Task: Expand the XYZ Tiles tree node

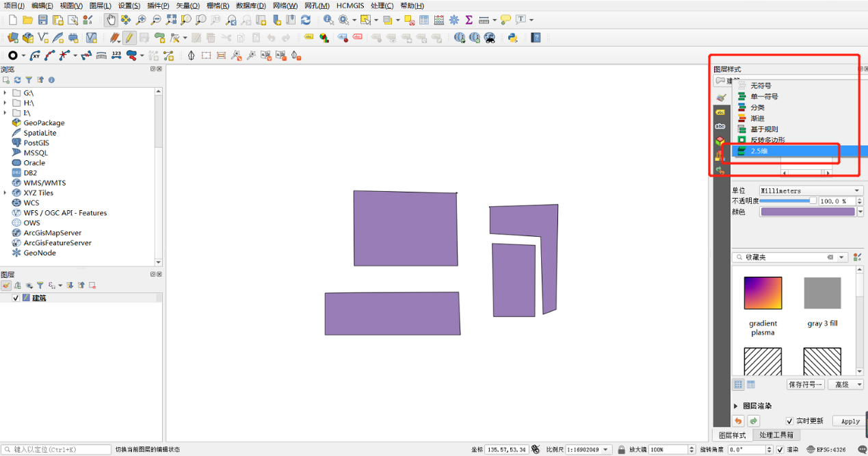Action: tap(5, 193)
